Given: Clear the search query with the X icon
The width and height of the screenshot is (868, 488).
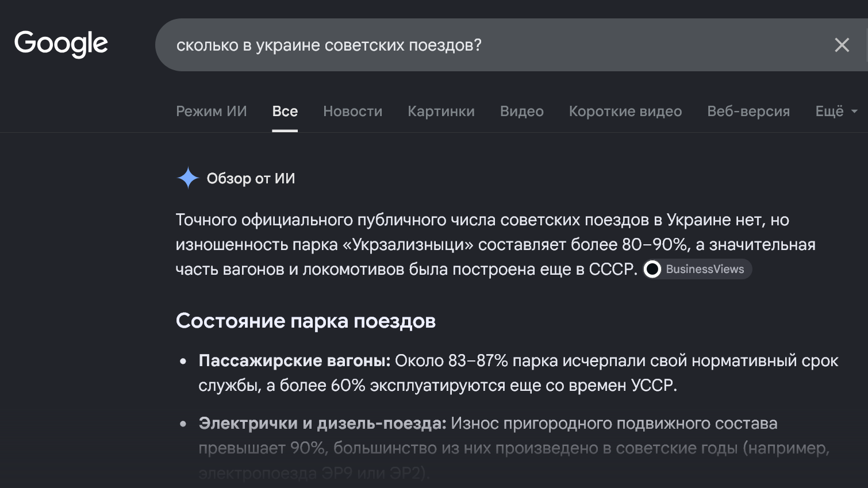Looking at the screenshot, I should [x=842, y=45].
